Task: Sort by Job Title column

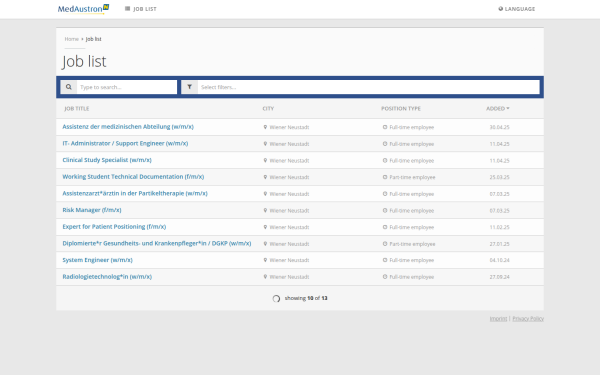Action: [x=77, y=109]
